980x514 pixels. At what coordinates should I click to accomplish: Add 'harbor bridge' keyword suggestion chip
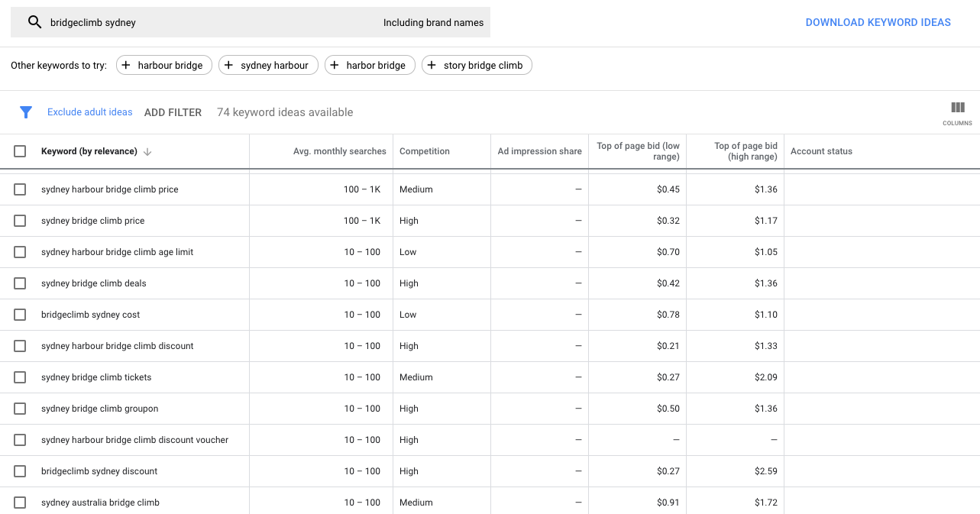370,65
